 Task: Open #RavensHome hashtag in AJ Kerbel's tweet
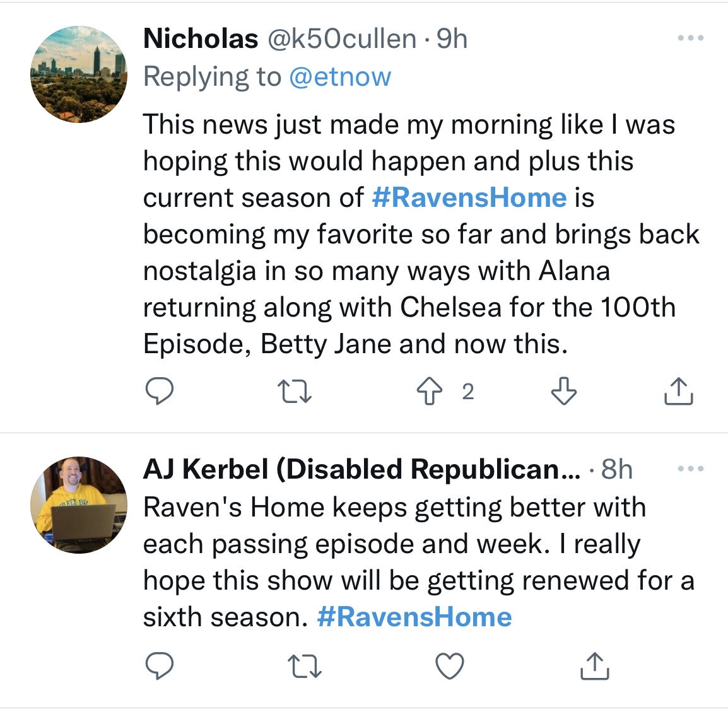click(x=414, y=617)
